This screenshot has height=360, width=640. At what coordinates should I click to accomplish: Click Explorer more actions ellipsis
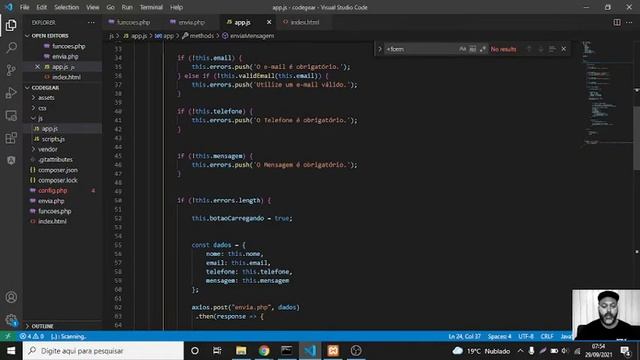(91, 22)
